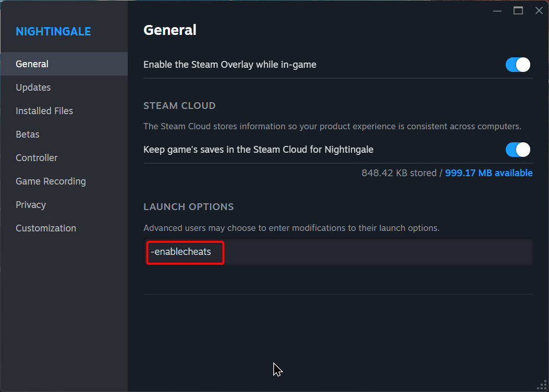The image size is (549, 392).
Task: Click the General page heading
Action: [170, 30]
